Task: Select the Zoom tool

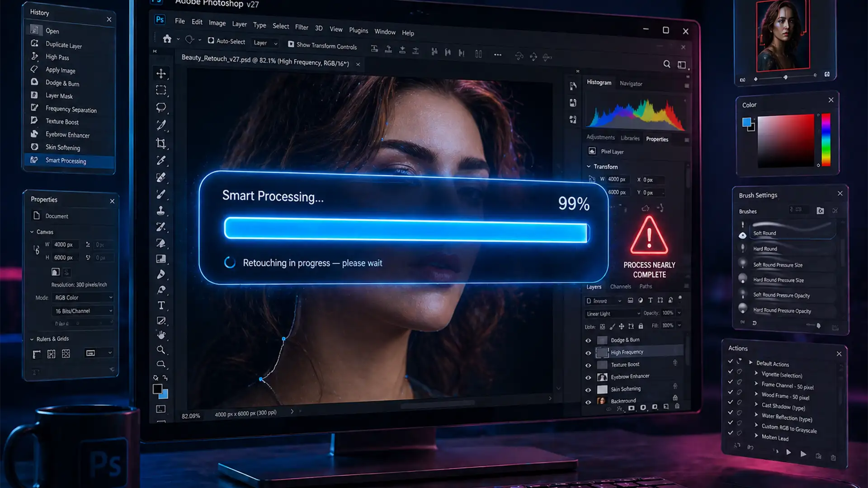Action: point(161,349)
